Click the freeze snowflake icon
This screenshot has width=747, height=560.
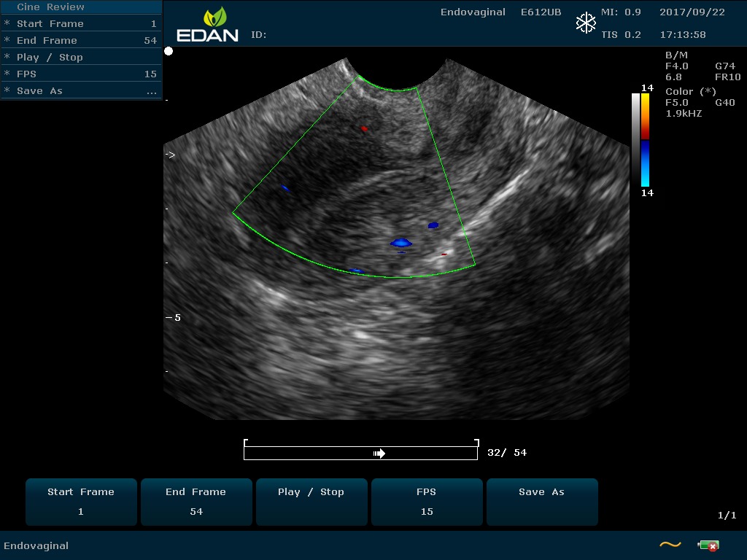[x=586, y=23]
